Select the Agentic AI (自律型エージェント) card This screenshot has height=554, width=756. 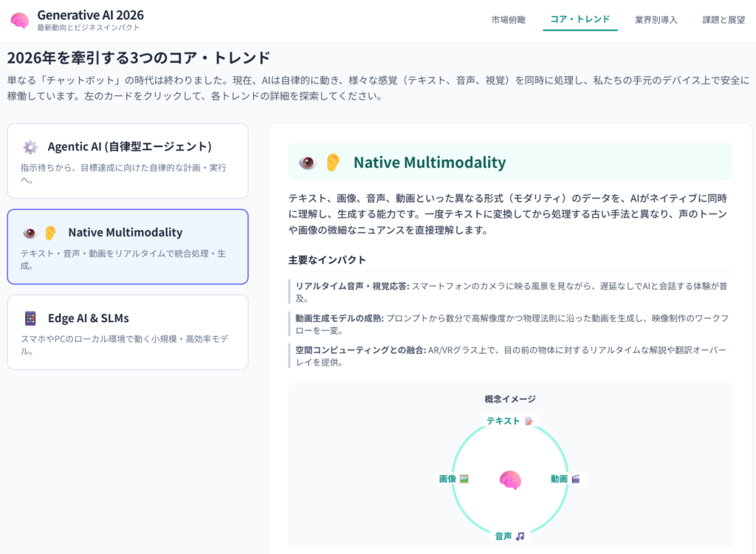(x=128, y=161)
